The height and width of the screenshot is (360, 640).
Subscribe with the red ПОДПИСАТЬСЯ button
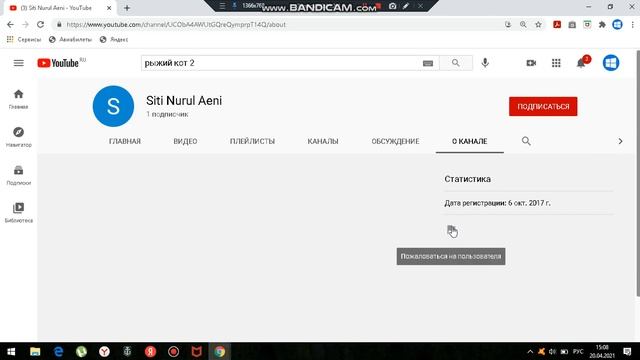[543, 106]
